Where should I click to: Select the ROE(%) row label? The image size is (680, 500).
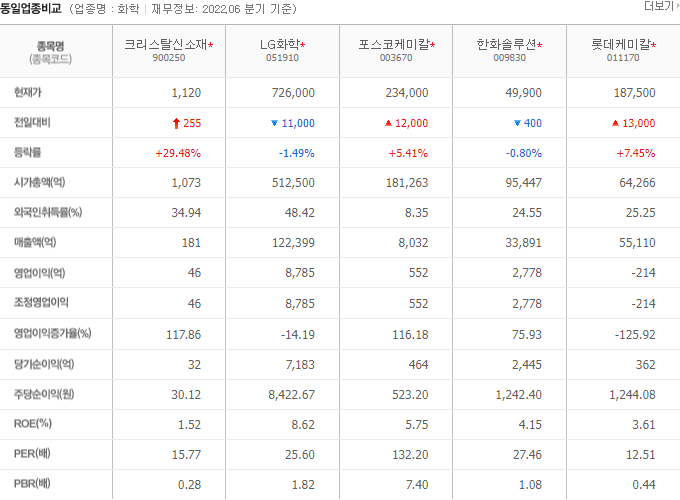[33, 424]
